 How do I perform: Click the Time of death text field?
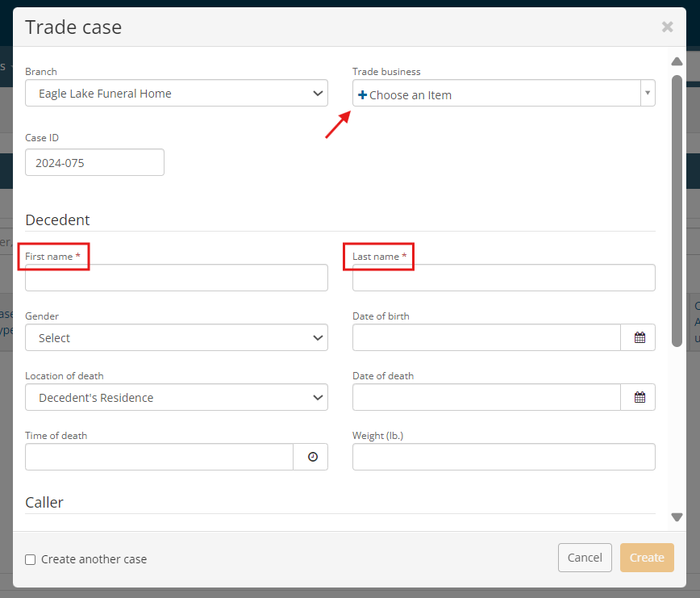click(159, 457)
